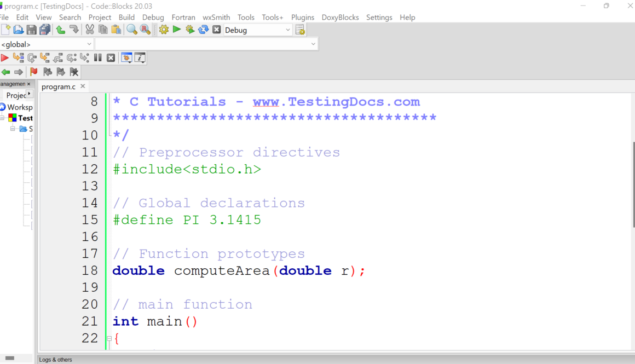Image resolution: width=635 pixels, height=364 pixels.
Task: Open Find using the magnifier icon
Action: pos(131,29)
